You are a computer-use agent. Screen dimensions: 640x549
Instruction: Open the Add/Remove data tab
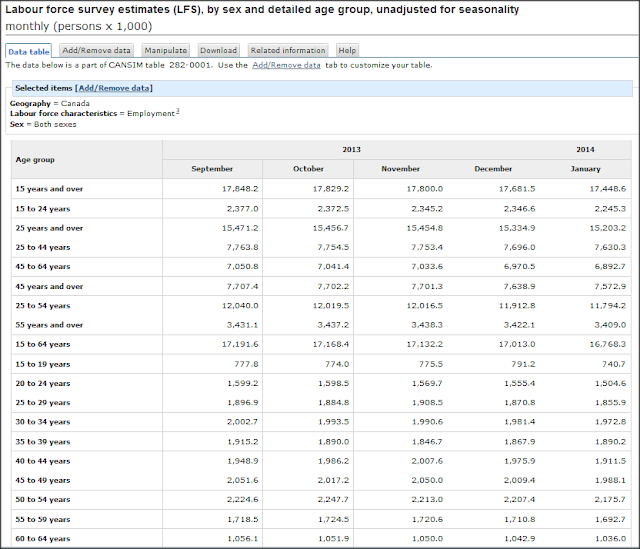click(96, 50)
